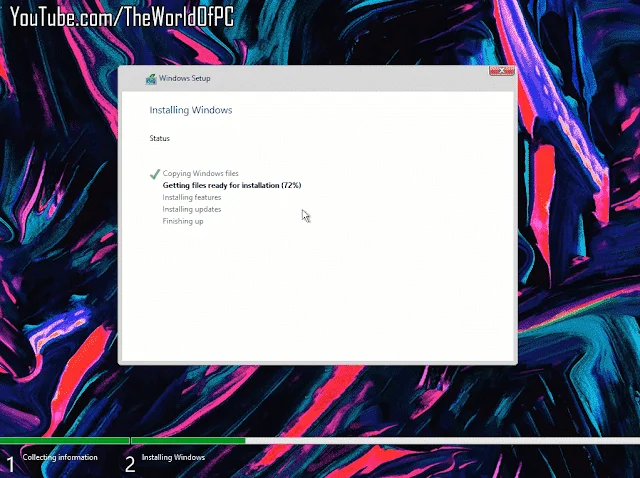Click the 'Collecting information' step label
The height and width of the screenshot is (478, 640).
60,457
